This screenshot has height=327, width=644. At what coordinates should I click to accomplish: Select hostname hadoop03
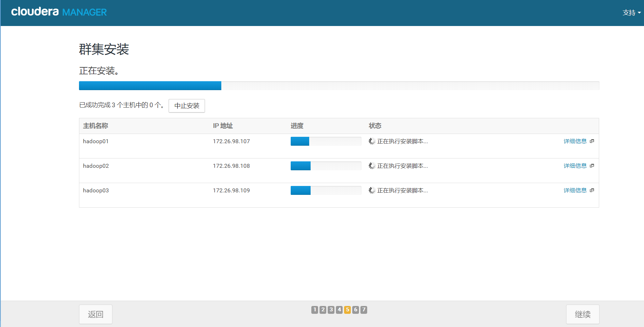96,191
